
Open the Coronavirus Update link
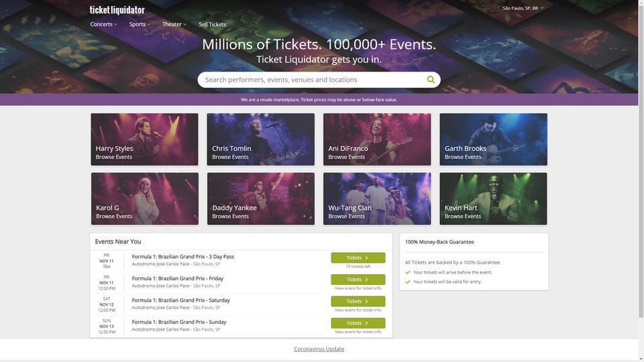click(319, 349)
